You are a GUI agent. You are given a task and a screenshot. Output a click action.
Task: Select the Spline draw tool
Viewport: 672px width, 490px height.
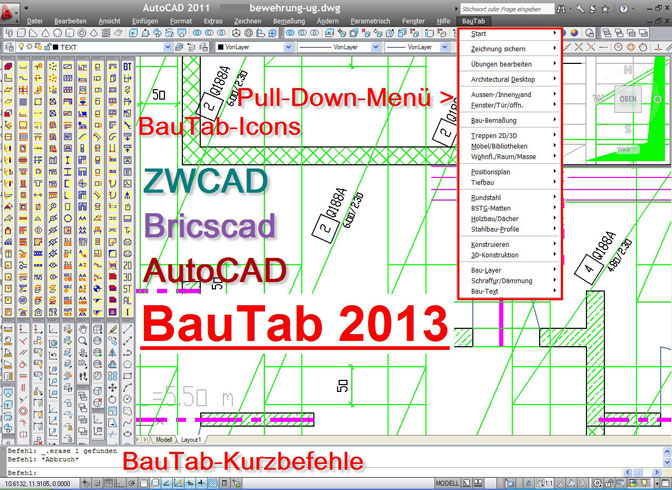point(127,422)
